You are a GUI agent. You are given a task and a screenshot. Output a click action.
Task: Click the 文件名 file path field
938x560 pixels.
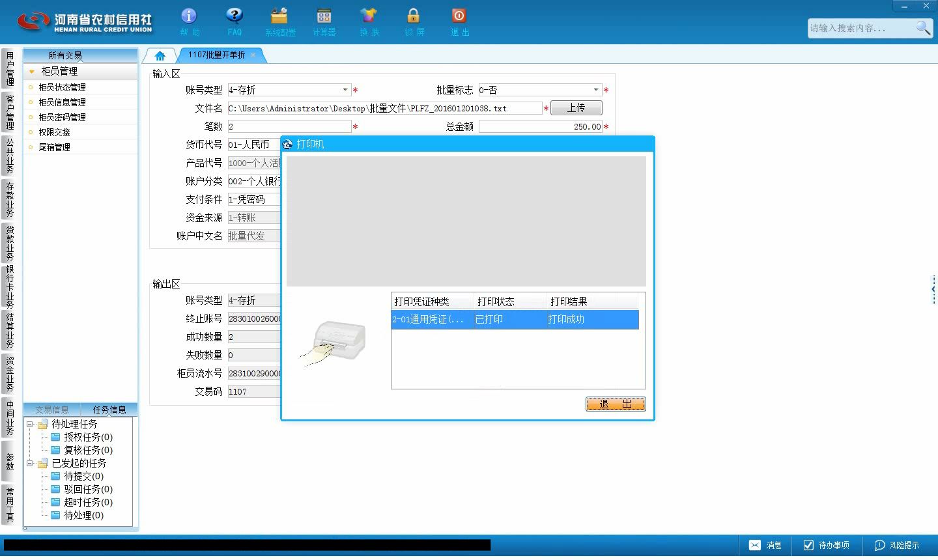point(384,108)
